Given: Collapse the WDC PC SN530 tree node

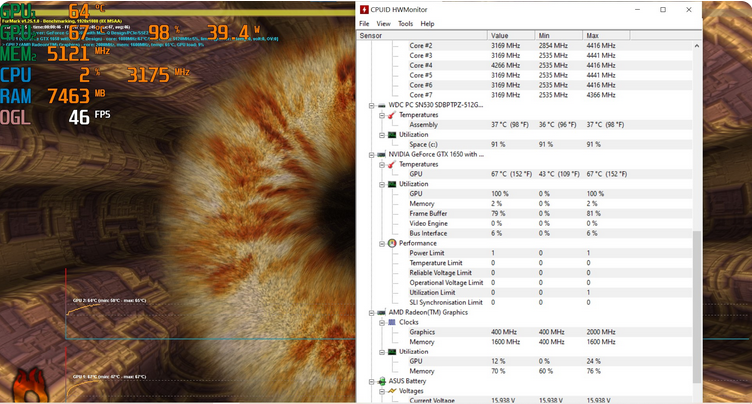Looking at the screenshot, I should pos(371,105).
